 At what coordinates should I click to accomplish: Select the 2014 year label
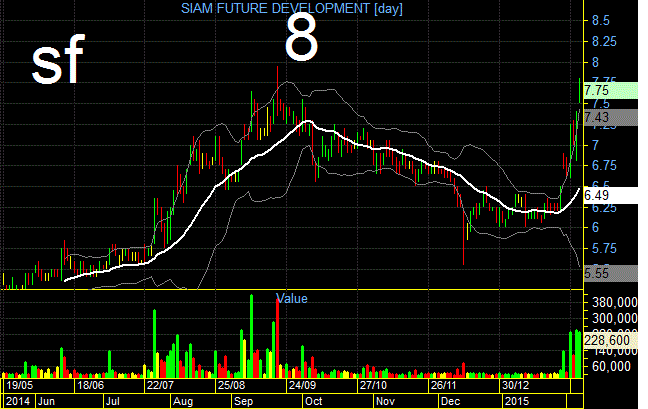[x=18, y=401]
